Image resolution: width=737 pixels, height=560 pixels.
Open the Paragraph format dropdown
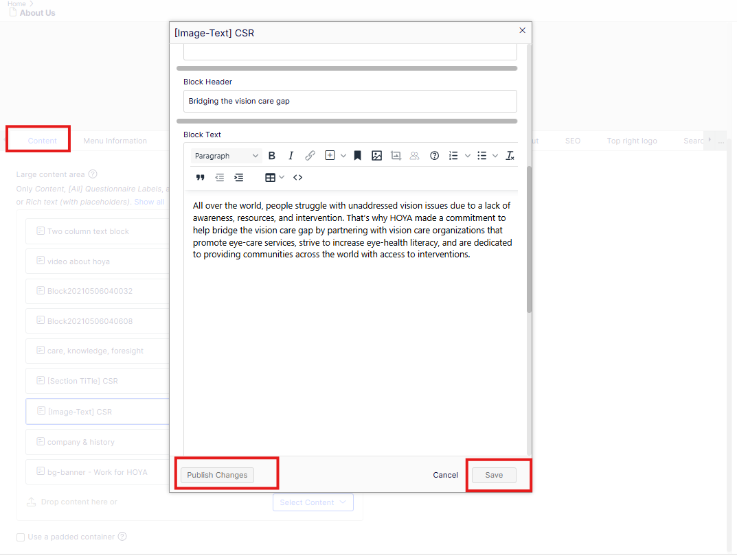coord(226,156)
